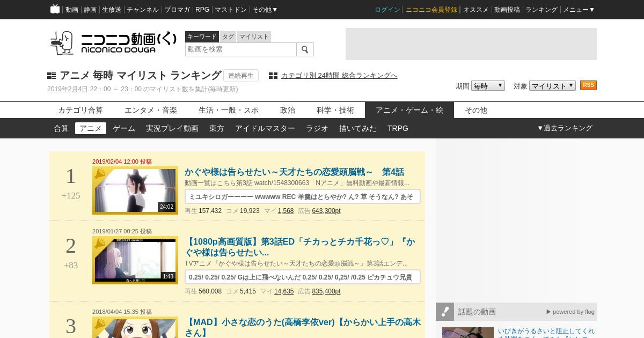The height and width of the screenshot is (338, 644).
Task: Select the マイリスト search tab
Action: coord(254,36)
